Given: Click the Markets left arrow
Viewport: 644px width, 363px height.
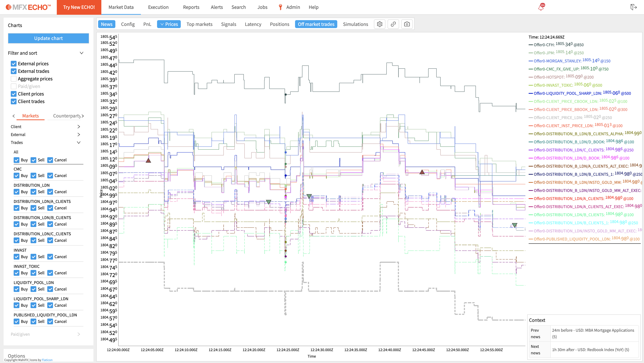Looking at the screenshot, I should click(x=14, y=116).
